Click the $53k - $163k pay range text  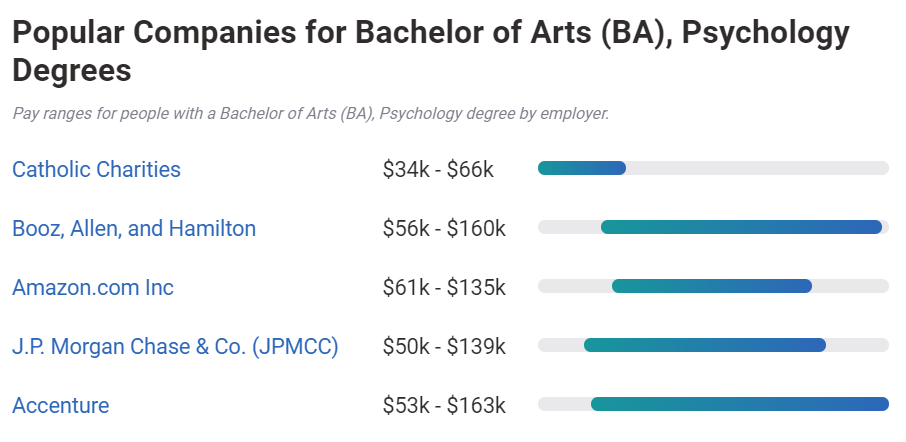point(444,406)
